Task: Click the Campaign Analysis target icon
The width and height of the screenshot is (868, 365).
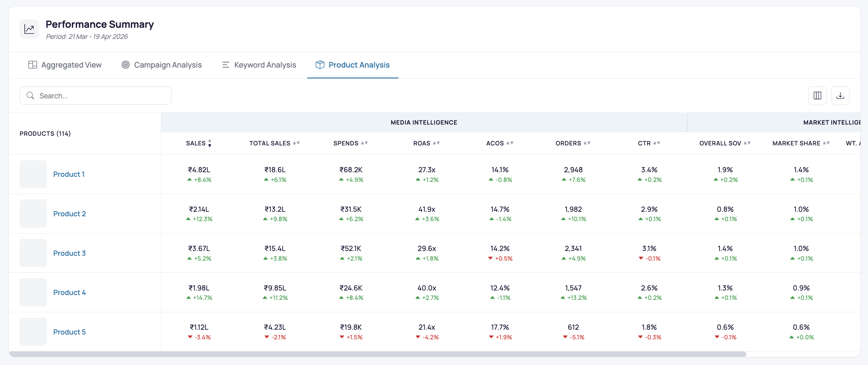Action: 126,65
